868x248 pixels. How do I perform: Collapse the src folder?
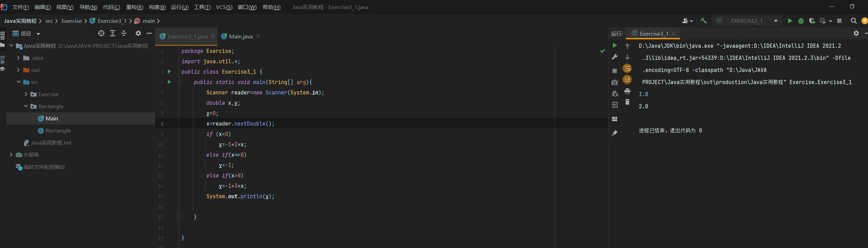[19, 82]
